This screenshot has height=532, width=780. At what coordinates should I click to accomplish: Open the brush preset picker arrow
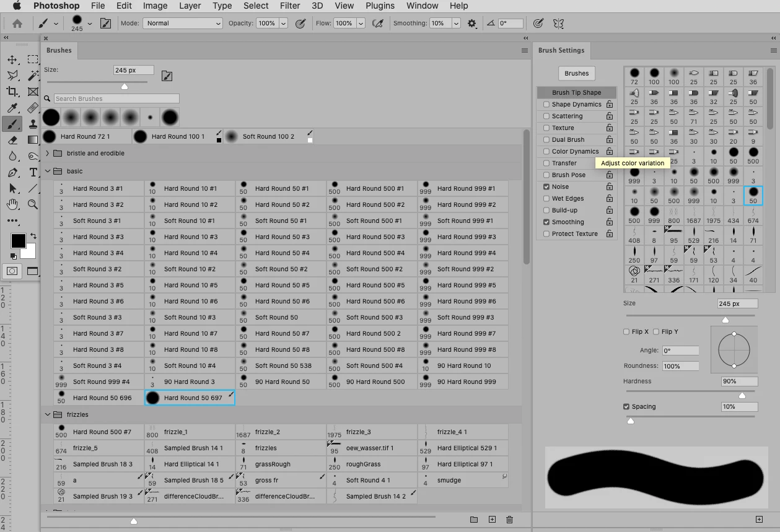coord(90,23)
